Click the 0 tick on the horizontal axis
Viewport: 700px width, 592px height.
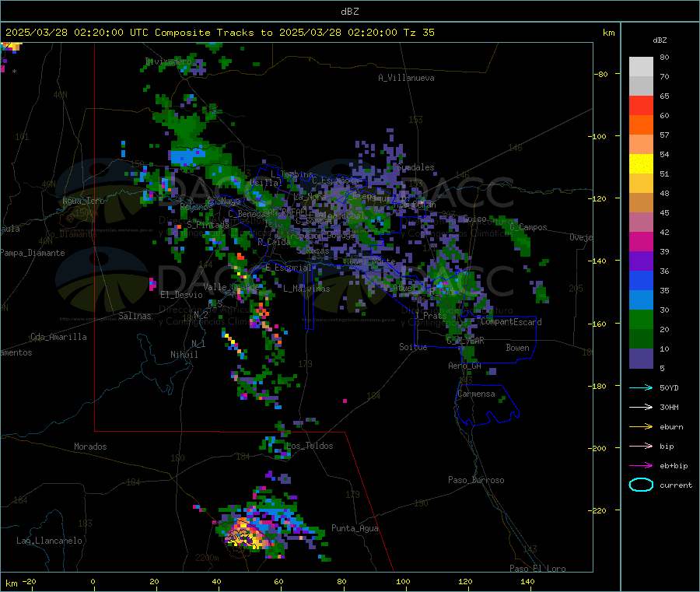pyautogui.click(x=93, y=581)
